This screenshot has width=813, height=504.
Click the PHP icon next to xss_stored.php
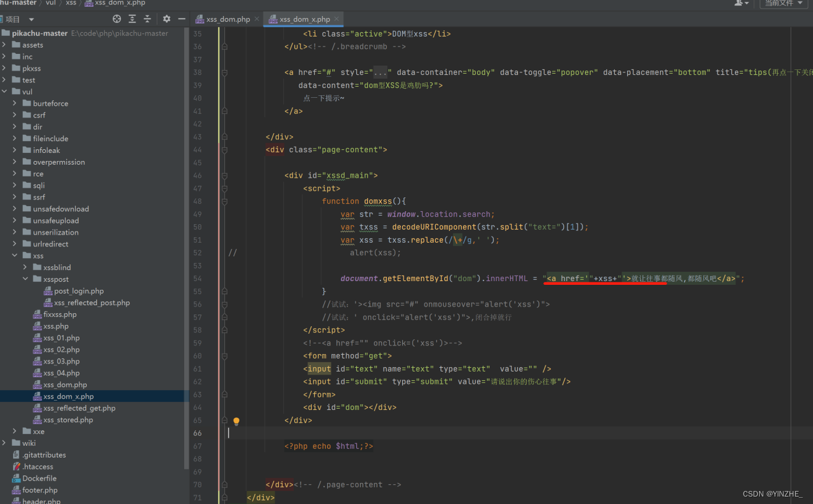(37, 420)
